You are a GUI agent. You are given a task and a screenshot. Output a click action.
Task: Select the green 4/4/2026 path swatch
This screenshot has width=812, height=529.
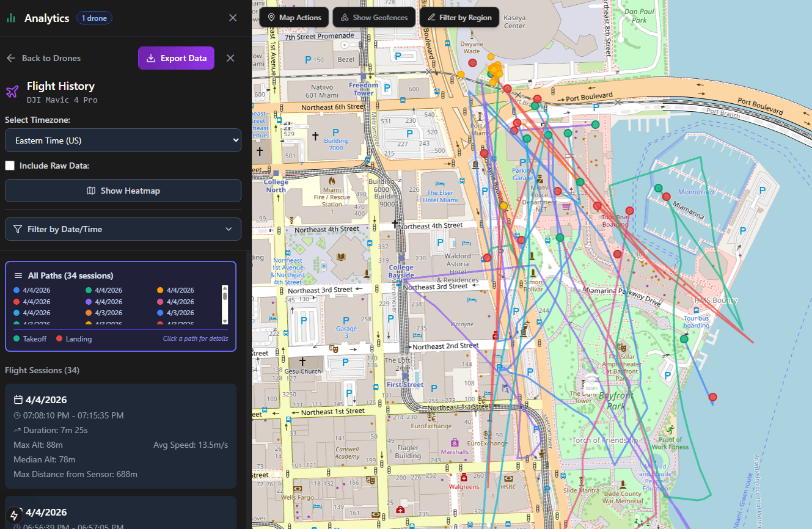tap(89, 291)
